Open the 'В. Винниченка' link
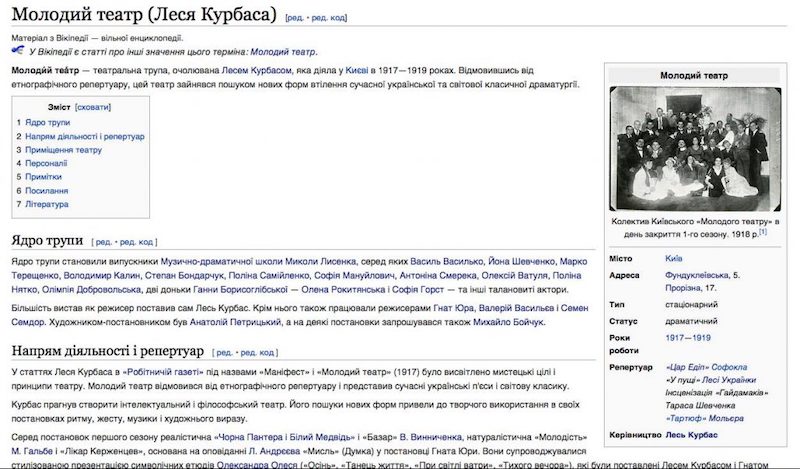The height and width of the screenshot is (469, 800). tap(431, 437)
